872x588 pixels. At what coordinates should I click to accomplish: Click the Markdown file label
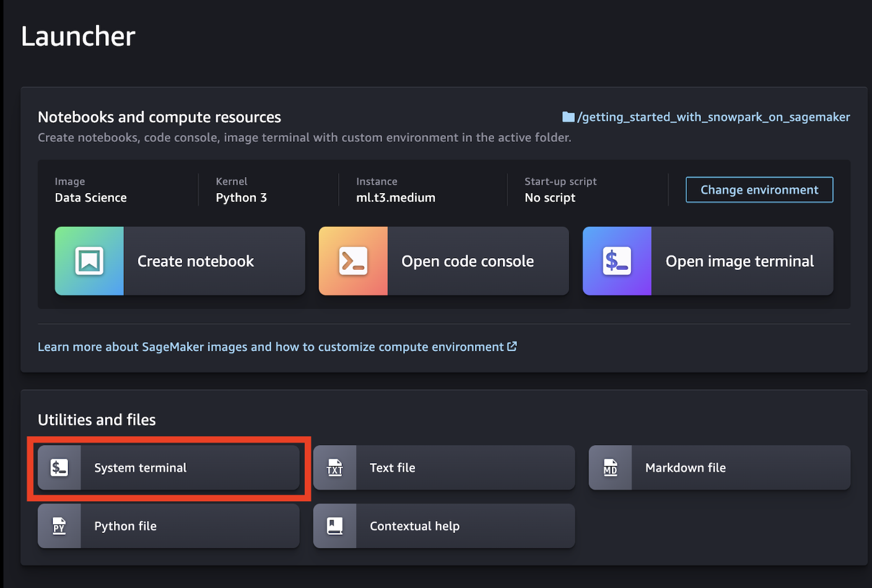(x=686, y=468)
